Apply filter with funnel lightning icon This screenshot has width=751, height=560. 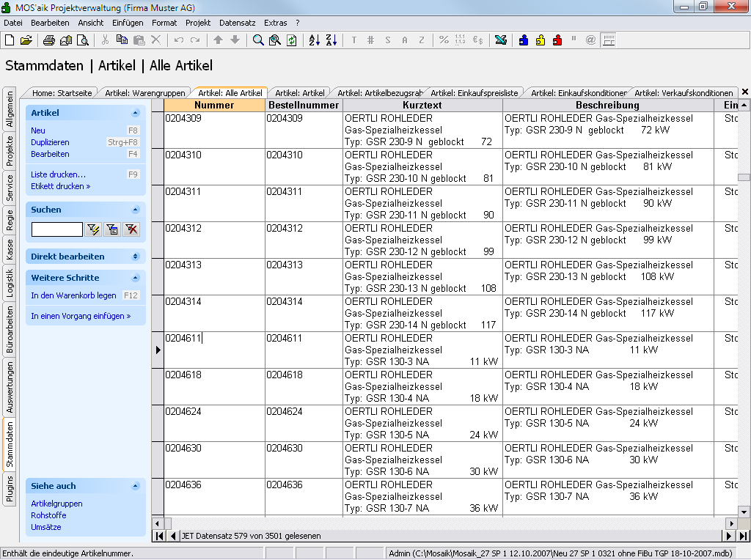pos(93,229)
